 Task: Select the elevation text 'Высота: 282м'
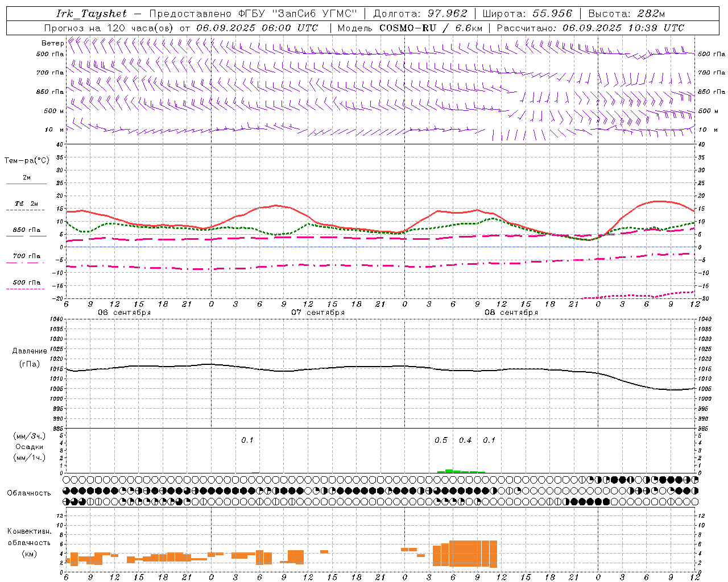click(x=627, y=14)
